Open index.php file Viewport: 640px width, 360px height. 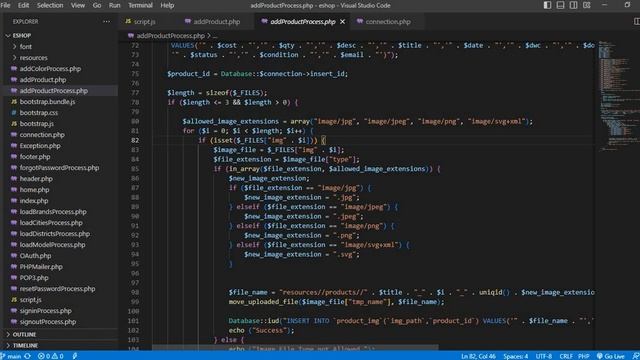34,201
